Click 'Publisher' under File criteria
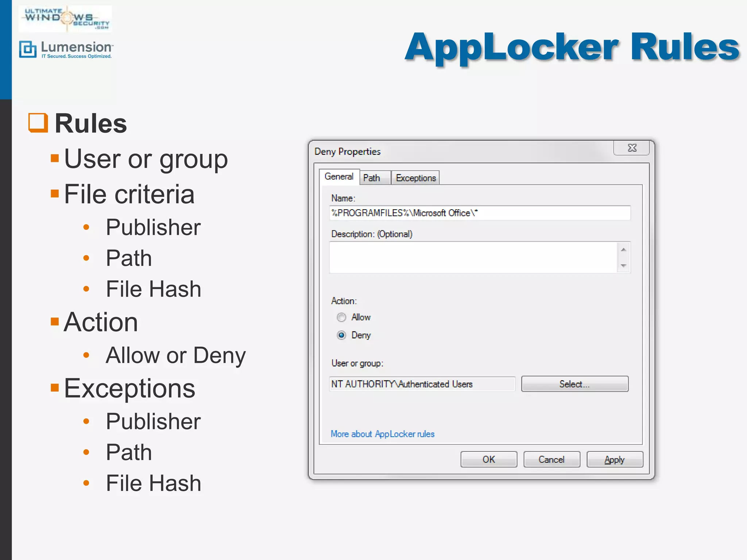 click(153, 227)
